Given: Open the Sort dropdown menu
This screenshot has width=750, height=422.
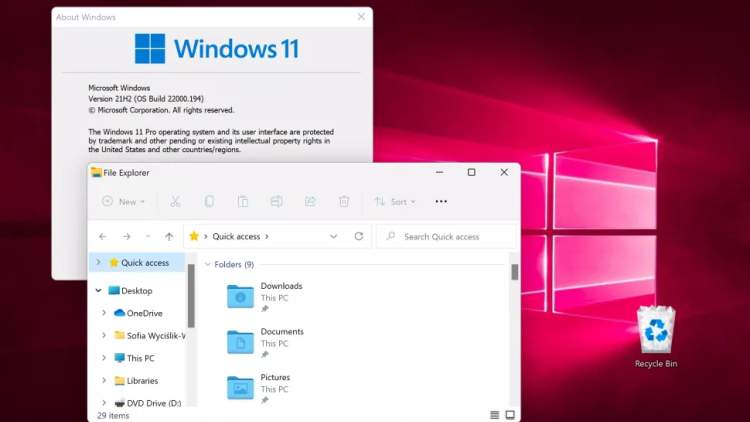Looking at the screenshot, I should (x=395, y=201).
